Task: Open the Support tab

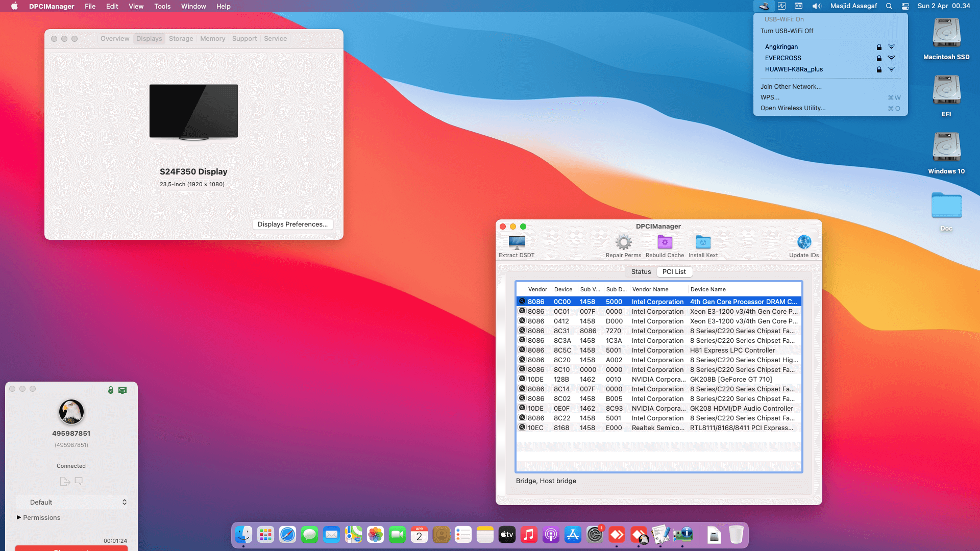Action: [x=244, y=39]
